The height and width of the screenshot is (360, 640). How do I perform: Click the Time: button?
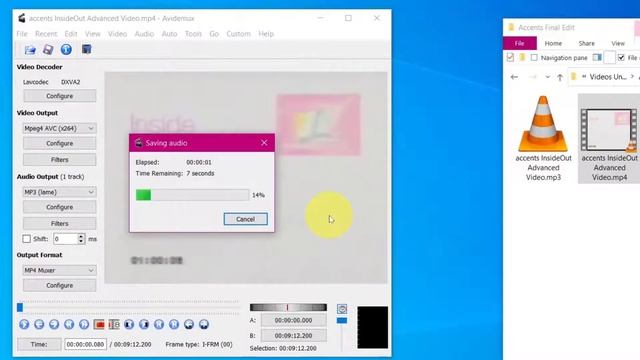pyautogui.click(x=39, y=344)
